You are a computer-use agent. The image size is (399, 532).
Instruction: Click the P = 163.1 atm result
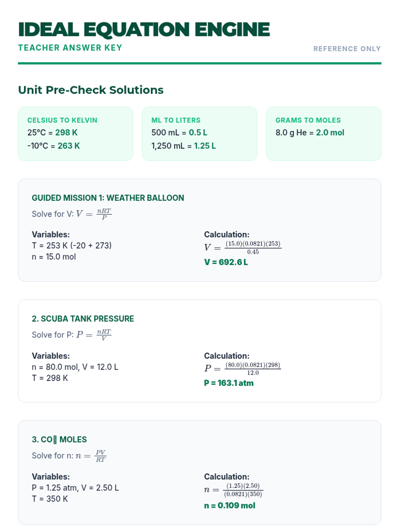[229, 383]
